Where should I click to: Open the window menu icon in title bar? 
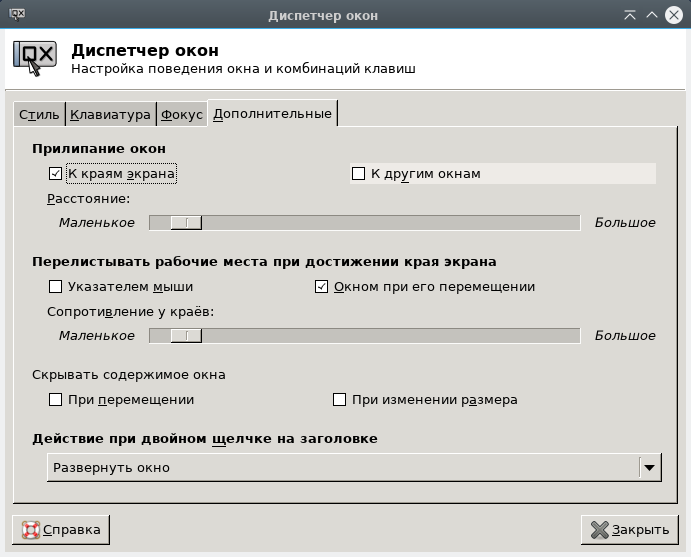[18, 15]
